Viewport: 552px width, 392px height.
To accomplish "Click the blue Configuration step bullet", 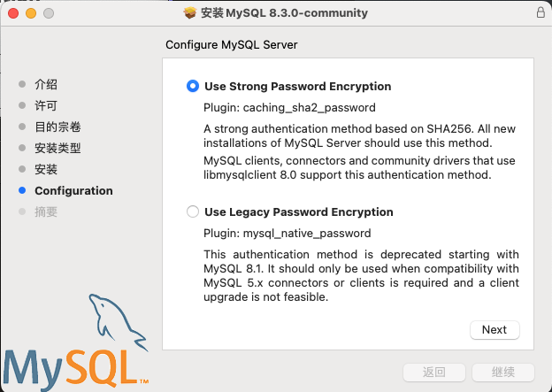I will tap(22, 190).
